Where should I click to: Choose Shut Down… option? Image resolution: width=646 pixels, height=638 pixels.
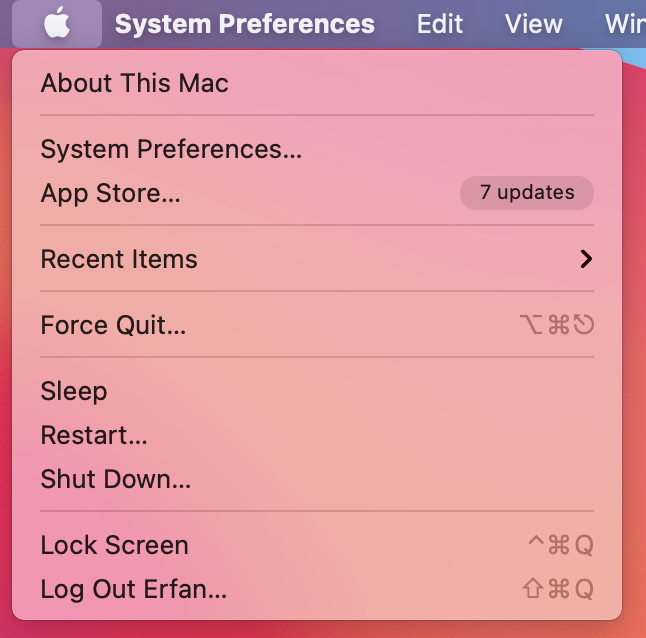(115, 479)
